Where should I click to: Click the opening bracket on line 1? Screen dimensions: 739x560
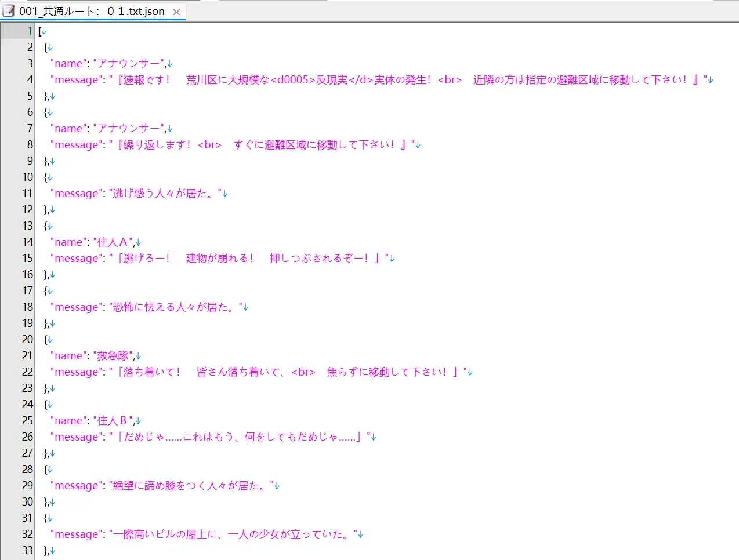coord(39,31)
